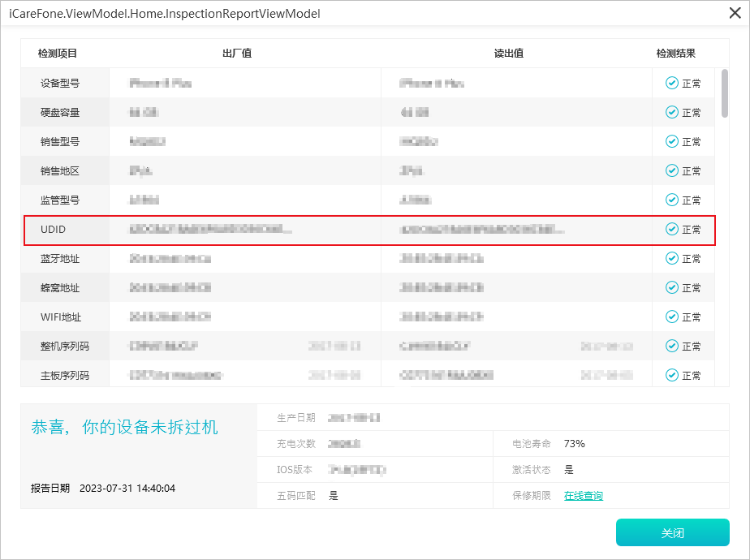Image resolution: width=750 pixels, height=560 pixels.
Task: Click the check icon in 硬盘容量 row
Action: [671, 113]
